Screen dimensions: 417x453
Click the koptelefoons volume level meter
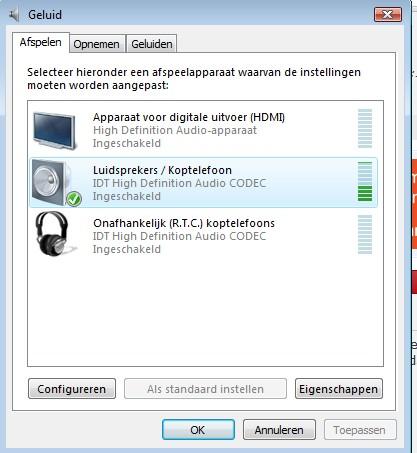(365, 235)
